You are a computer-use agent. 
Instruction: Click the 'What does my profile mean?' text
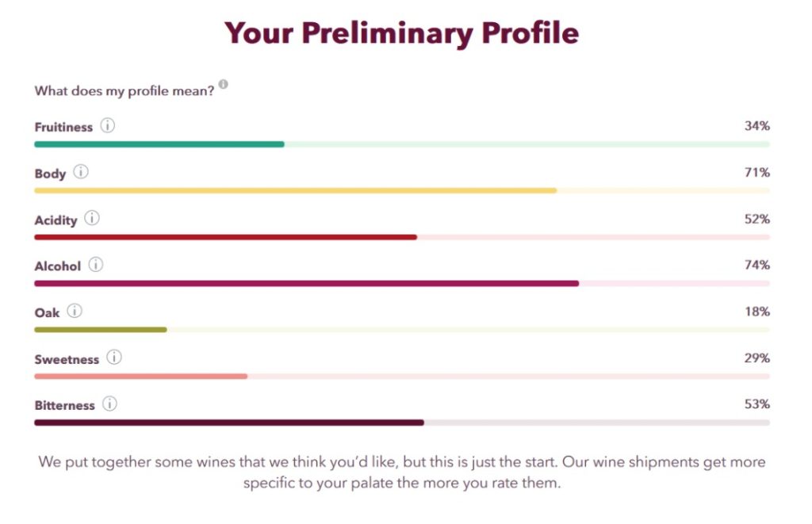coord(124,91)
